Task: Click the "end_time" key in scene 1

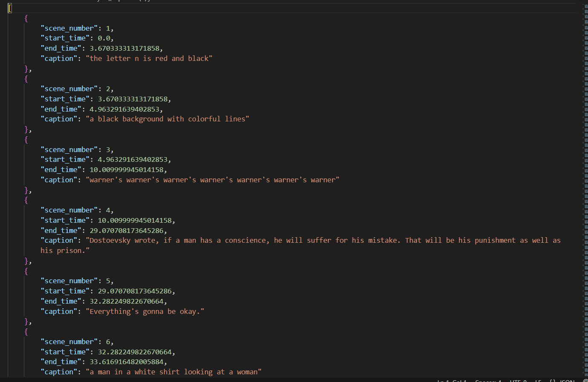Action: [61, 49]
